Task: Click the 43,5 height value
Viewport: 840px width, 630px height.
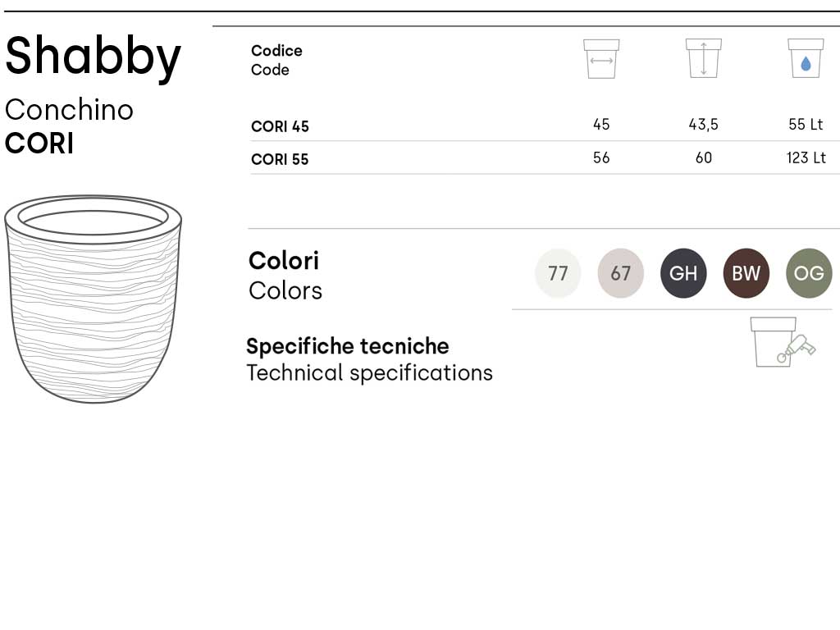Action: click(703, 125)
